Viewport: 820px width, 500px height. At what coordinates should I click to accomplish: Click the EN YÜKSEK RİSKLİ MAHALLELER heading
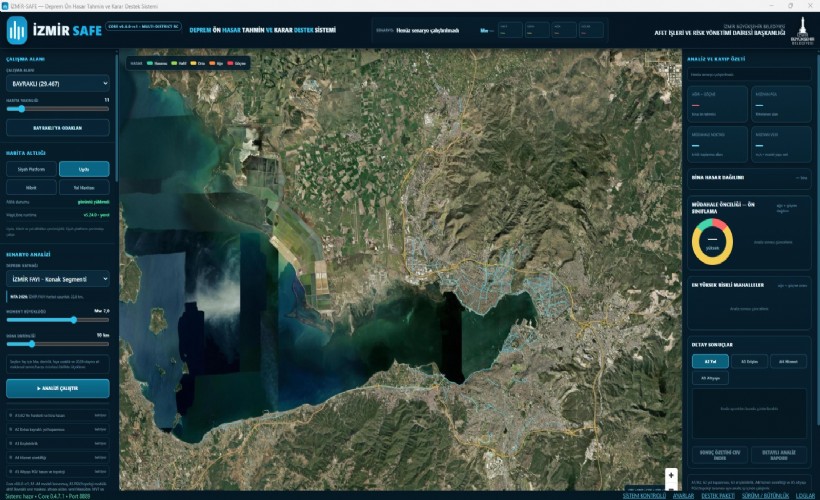coord(727,285)
